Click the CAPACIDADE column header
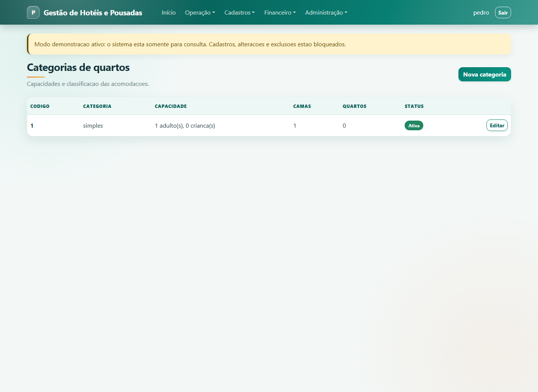 coord(171,106)
